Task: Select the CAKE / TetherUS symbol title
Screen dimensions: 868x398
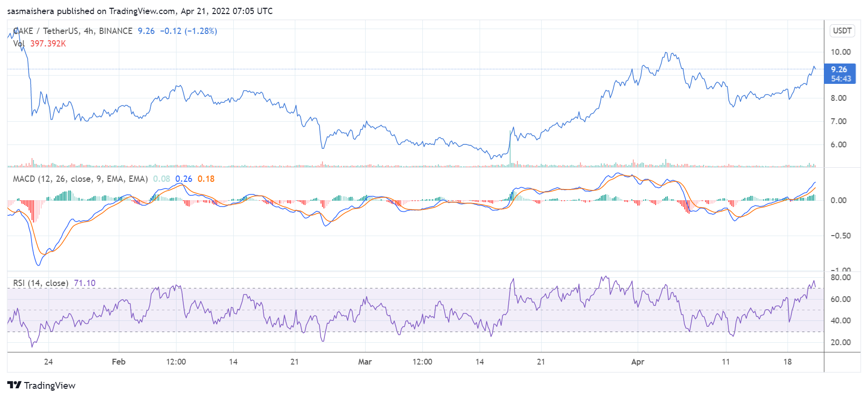Action: [x=73, y=31]
